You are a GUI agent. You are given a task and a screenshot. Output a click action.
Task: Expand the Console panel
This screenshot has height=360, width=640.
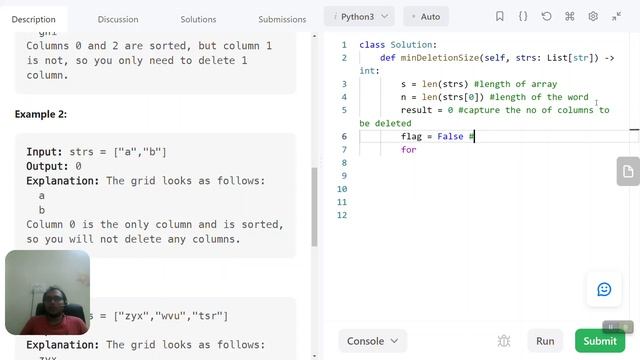(372, 341)
